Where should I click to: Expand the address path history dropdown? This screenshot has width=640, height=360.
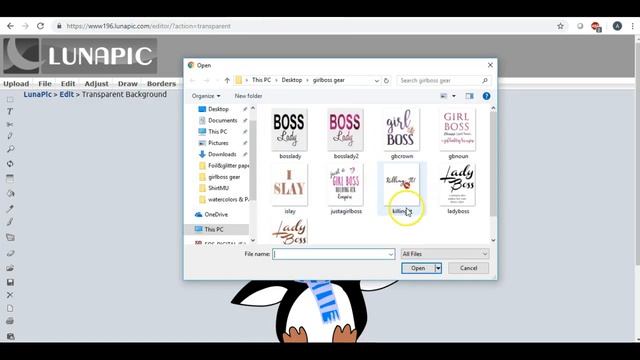376,80
